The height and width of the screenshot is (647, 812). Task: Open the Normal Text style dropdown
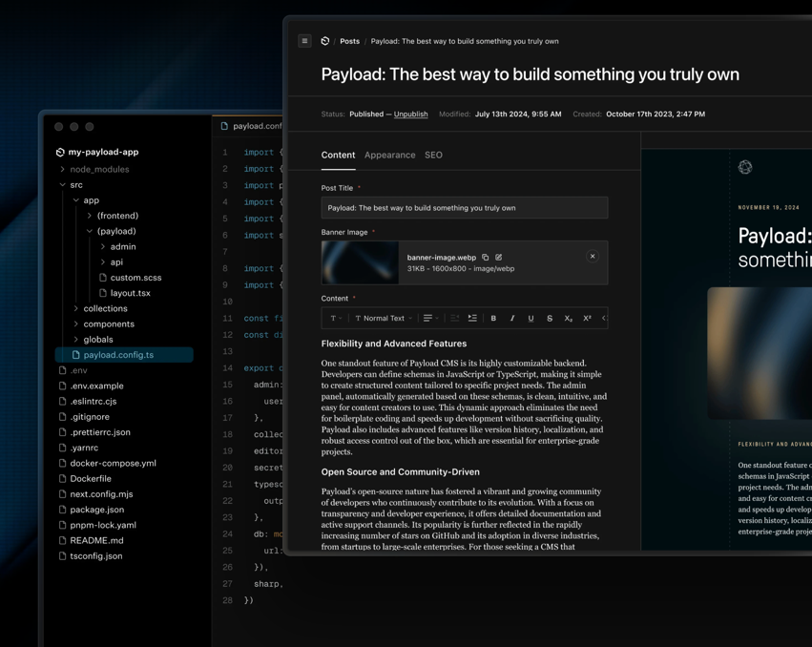pyautogui.click(x=384, y=319)
